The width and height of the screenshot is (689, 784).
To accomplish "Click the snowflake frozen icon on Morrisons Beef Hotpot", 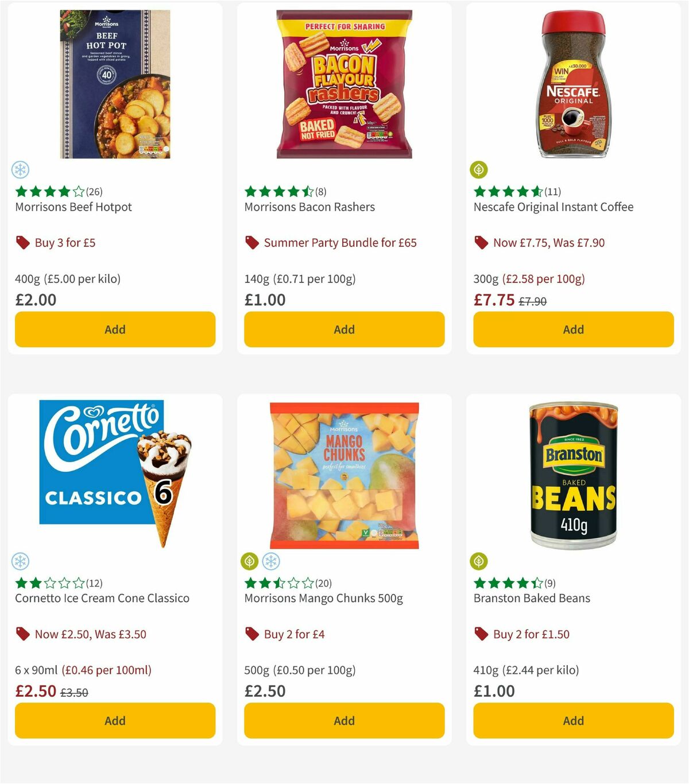I will pyautogui.click(x=20, y=169).
